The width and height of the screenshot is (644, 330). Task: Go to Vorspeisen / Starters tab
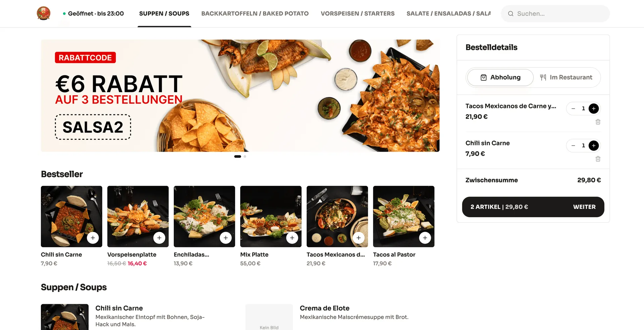(x=358, y=13)
